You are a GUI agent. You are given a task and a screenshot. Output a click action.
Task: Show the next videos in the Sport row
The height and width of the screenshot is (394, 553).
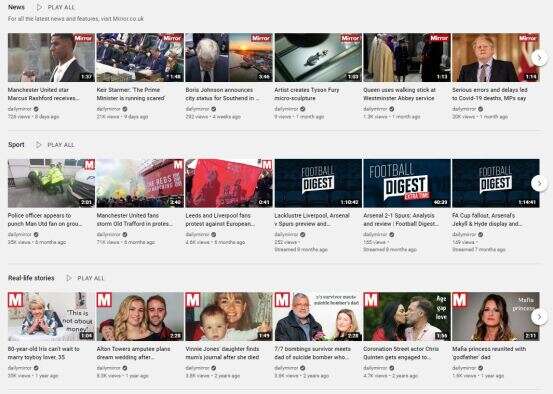(x=539, y=183)
